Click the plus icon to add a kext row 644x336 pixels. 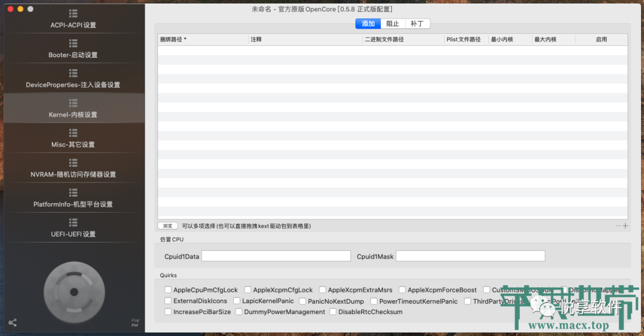pyautogui.click(x=625, y=226)
